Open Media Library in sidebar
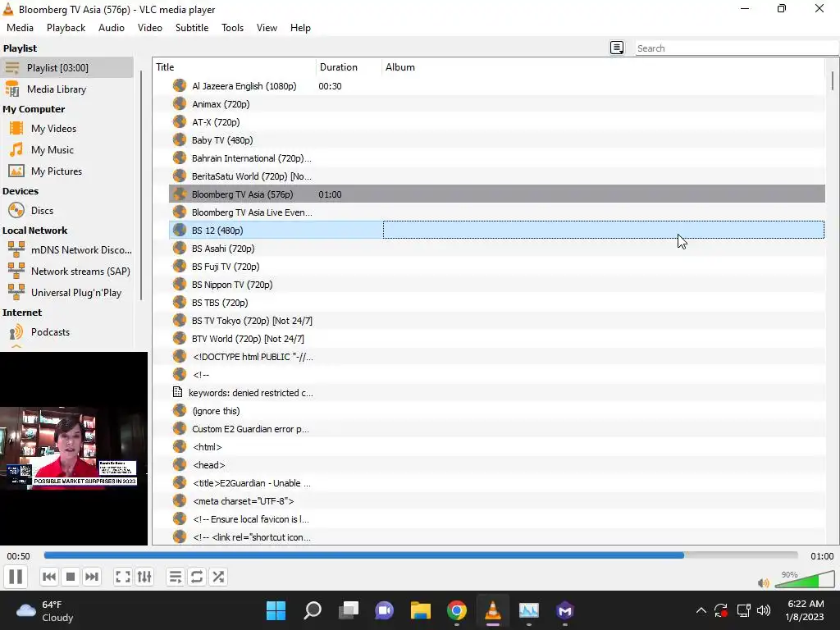 (x=66, y=89)
